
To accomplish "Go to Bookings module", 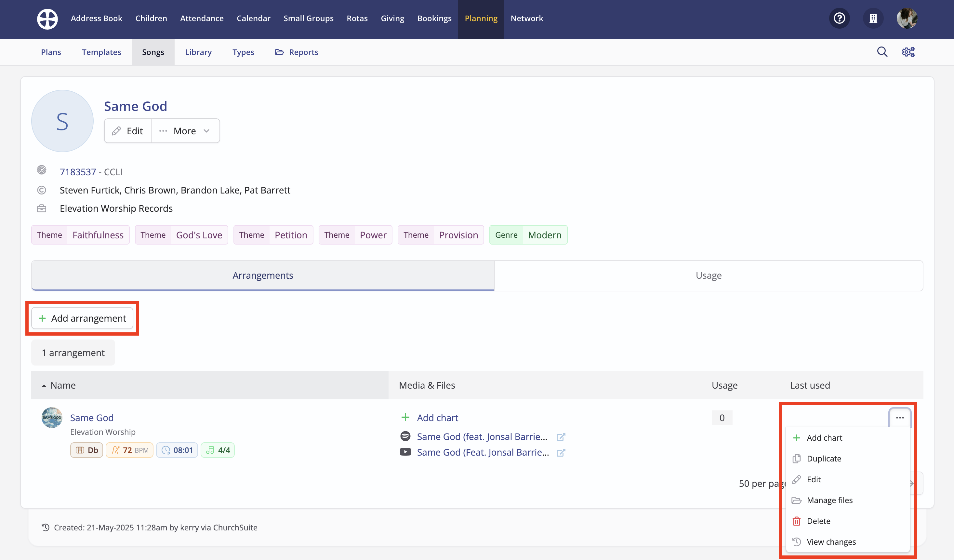I will coord(434,18).
